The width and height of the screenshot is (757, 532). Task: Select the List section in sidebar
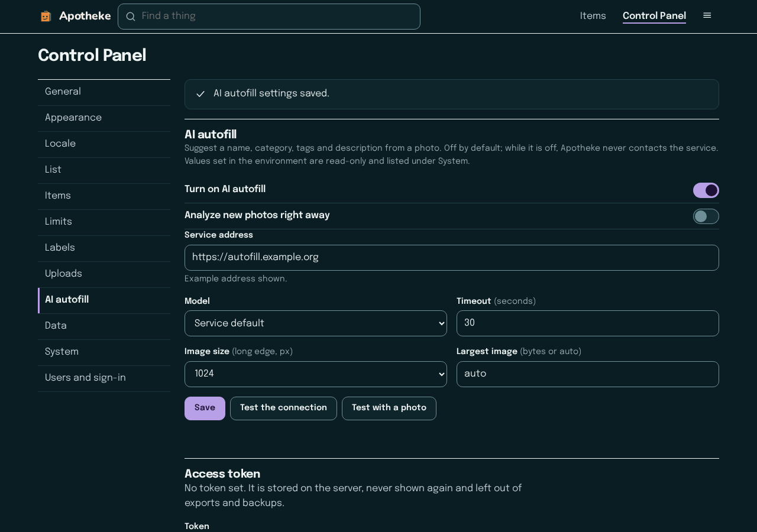[104, 170]
